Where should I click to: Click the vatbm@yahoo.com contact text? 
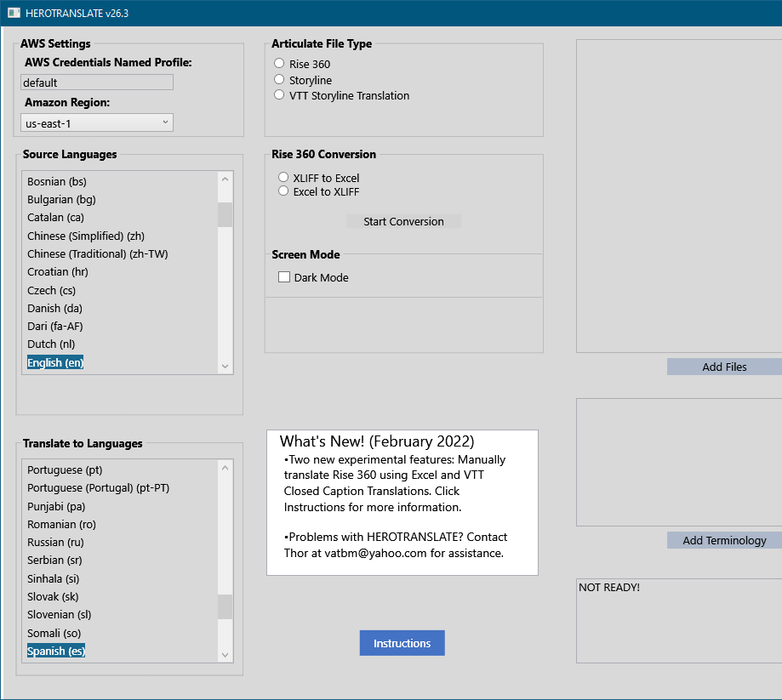375,553
